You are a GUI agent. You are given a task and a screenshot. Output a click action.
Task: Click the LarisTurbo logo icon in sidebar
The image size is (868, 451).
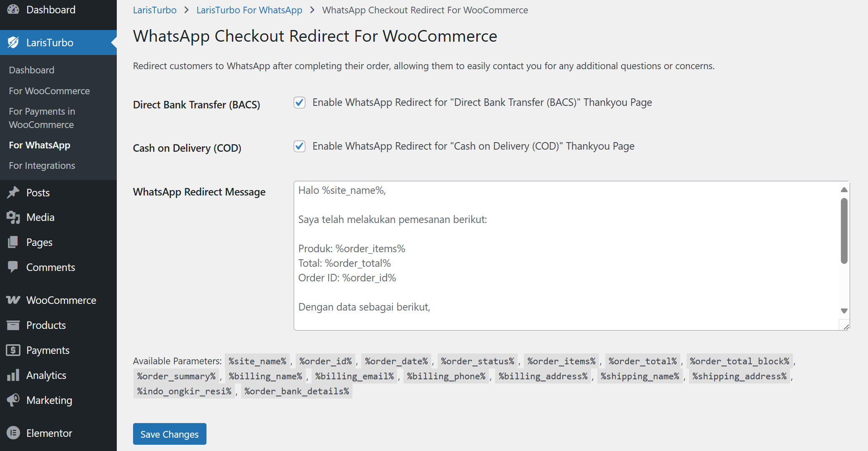pos(13,43)
